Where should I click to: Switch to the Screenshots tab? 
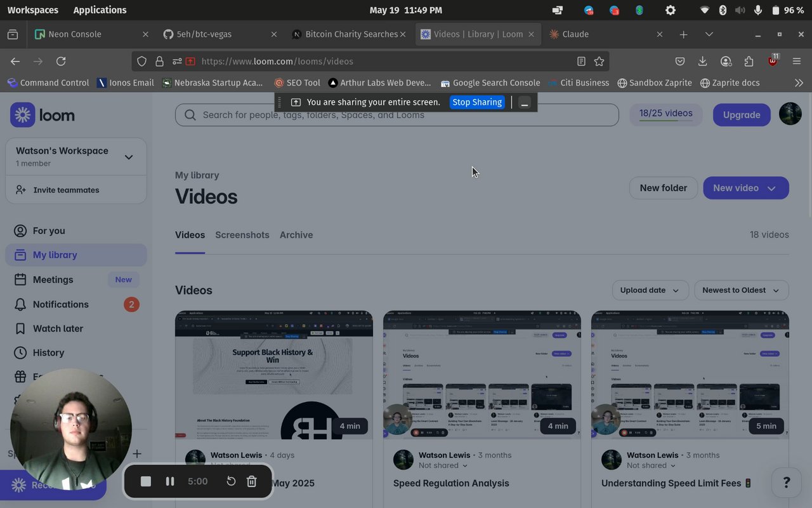pos(242,235)
